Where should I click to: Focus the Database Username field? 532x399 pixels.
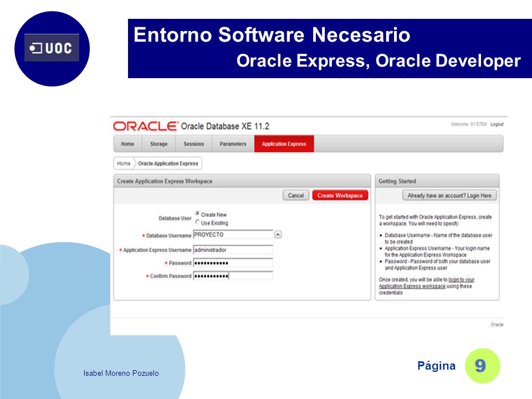click(233, 234)
